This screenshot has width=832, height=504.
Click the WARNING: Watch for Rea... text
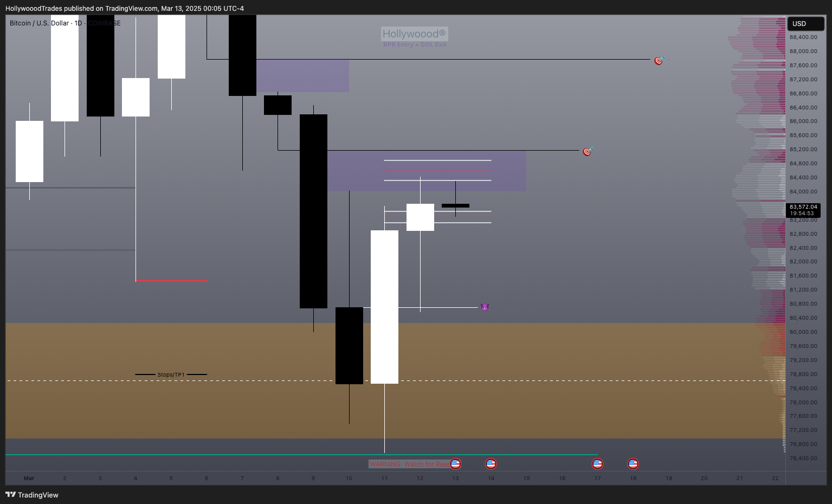(x=409, y=464)
